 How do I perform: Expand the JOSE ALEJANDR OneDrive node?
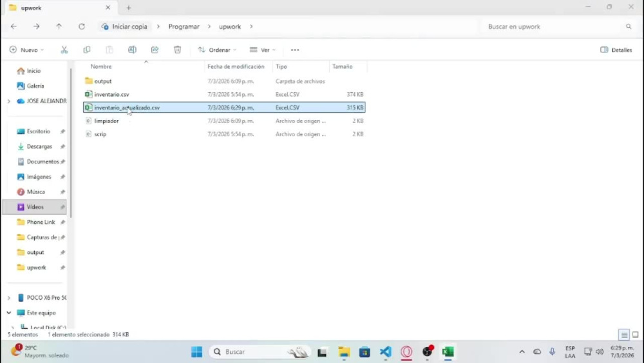(8, 101)
